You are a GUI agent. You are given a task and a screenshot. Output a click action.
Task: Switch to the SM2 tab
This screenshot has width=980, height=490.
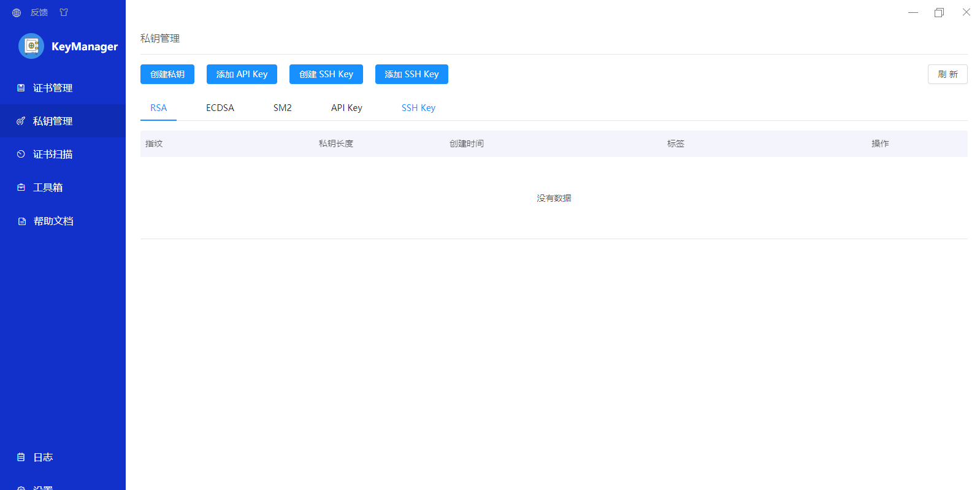(x=283, y=108)
